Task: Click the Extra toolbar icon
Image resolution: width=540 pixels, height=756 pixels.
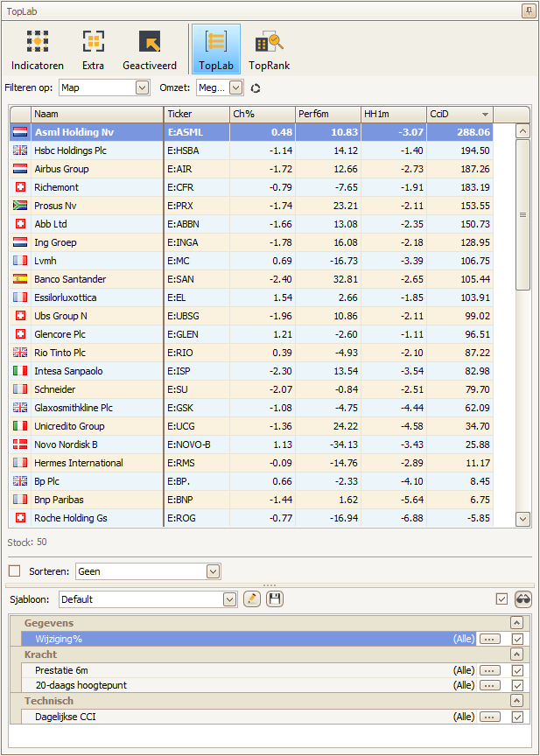Action: click(93, 49)
